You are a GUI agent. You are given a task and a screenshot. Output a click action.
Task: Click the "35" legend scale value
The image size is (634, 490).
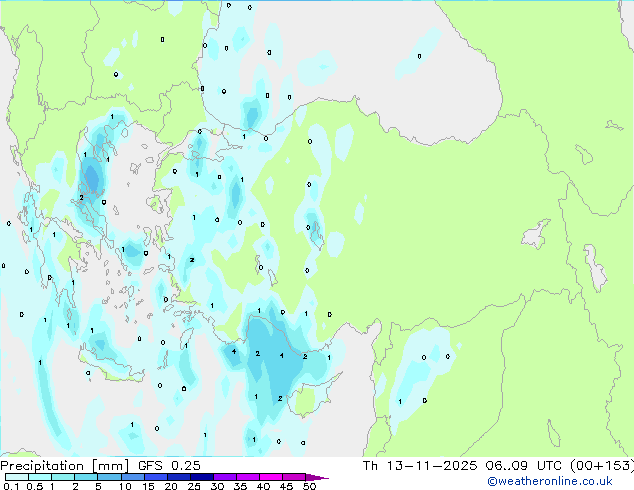240,486
